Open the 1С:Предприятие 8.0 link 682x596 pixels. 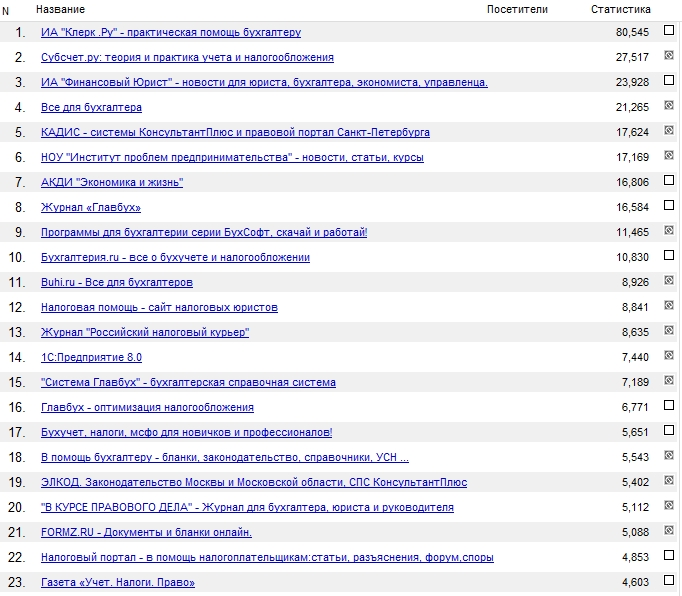pos(91,358)
